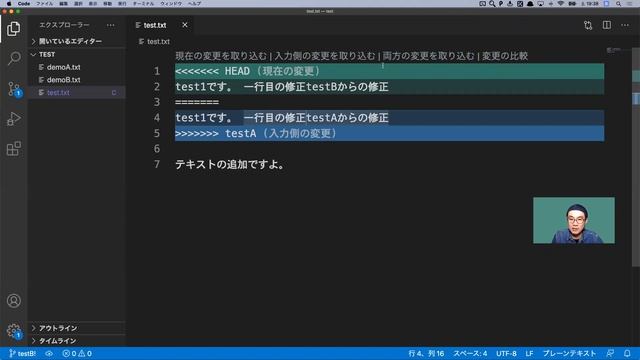Open the Explorer panel more actions (…) menu
Viewport: 640px width, 360px height.
click(111, 25)
